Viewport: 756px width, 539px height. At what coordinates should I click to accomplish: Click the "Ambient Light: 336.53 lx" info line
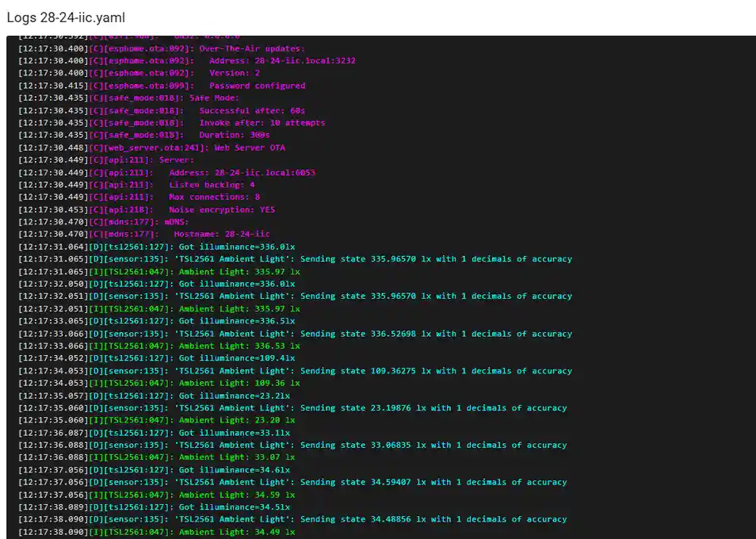point(239,346)
